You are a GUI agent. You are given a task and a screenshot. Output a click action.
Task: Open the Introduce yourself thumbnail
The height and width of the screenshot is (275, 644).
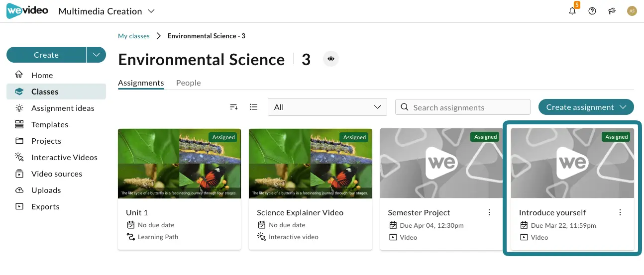click(x=572, y=164)
